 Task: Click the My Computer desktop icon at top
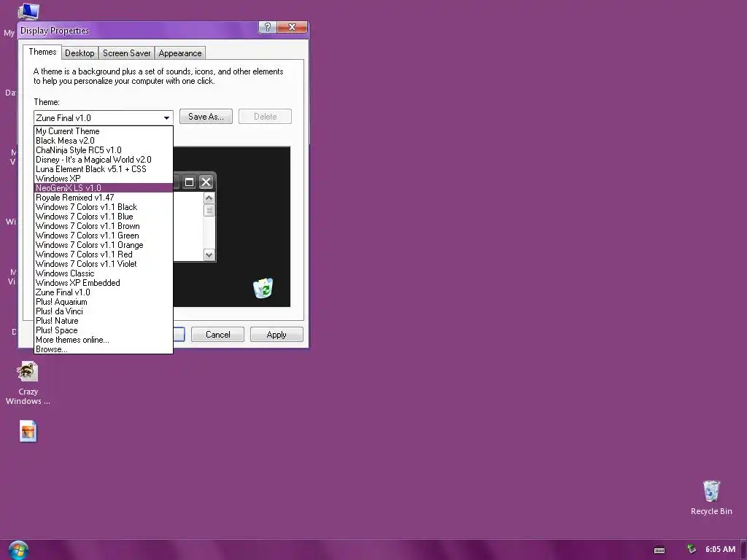[x=28, y=11]
